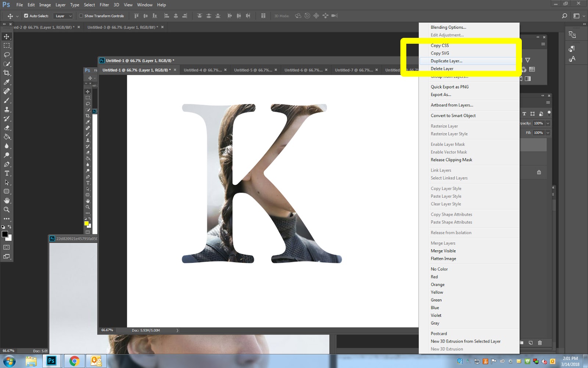Choose Duplicate Layer from context menu

(447, 61)
